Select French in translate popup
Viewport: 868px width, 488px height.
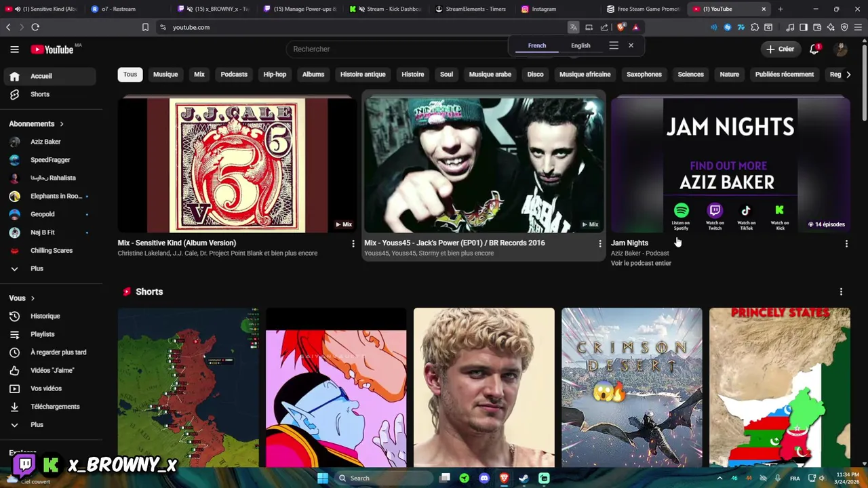pos(537,45)
